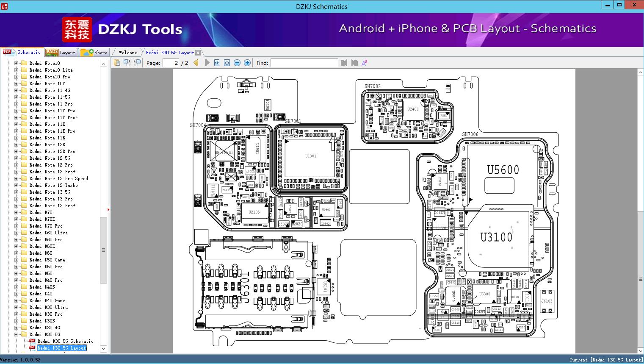Click the document scrollbar up arrow
Viewport: 644px width, 364px height.
point(641,72)
